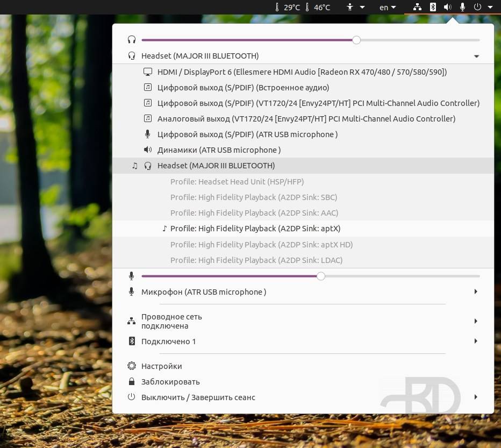Click the output volume slider handle

point(356,40)
